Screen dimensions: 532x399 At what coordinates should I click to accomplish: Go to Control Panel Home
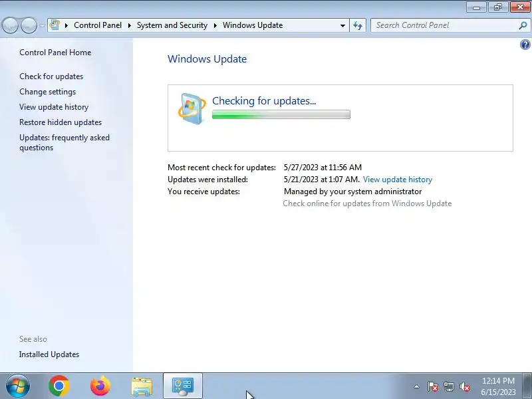tap(55, 53)
